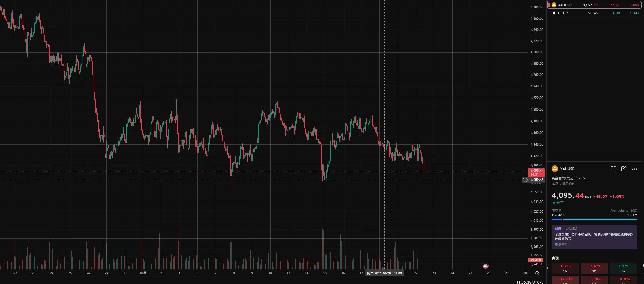Screen dimensions: 644x284
Task: Click the 3M performance tile showing 1.17%
Action: 624,268
